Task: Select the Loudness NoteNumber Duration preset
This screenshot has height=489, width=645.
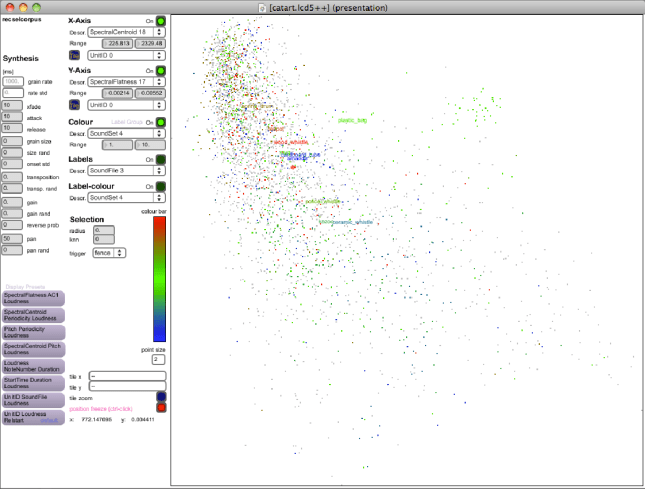Action: tap(33, 365)
